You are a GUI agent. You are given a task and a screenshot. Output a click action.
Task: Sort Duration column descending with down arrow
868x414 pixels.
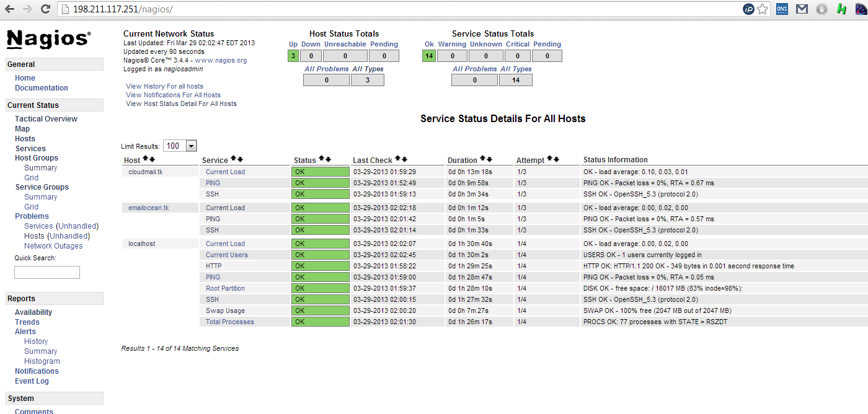[489, 159]
